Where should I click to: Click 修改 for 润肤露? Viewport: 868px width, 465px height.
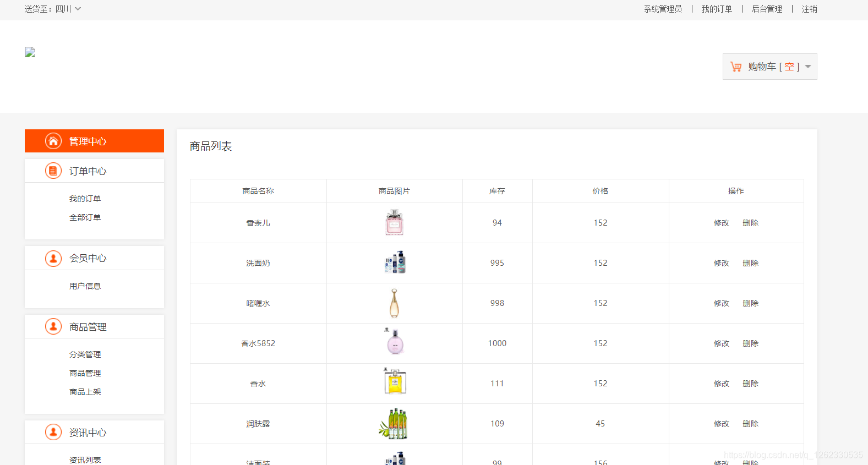pos(721,424)
